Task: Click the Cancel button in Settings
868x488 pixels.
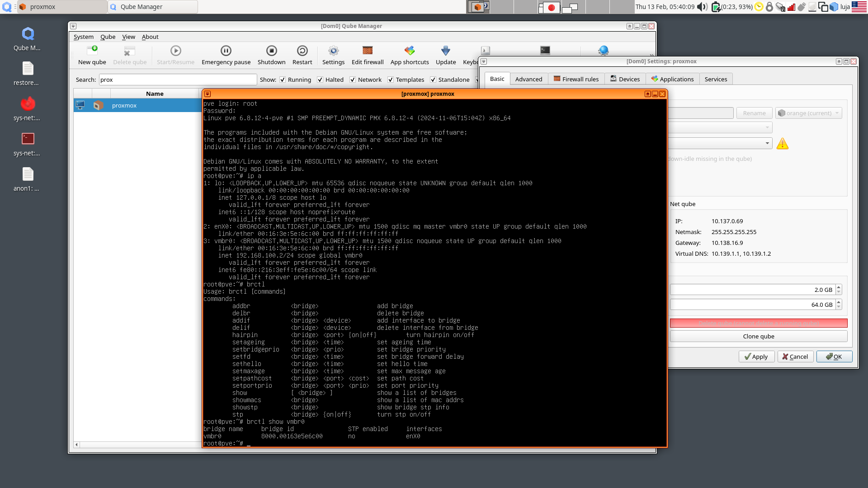Action: click(x=795, y=357)
